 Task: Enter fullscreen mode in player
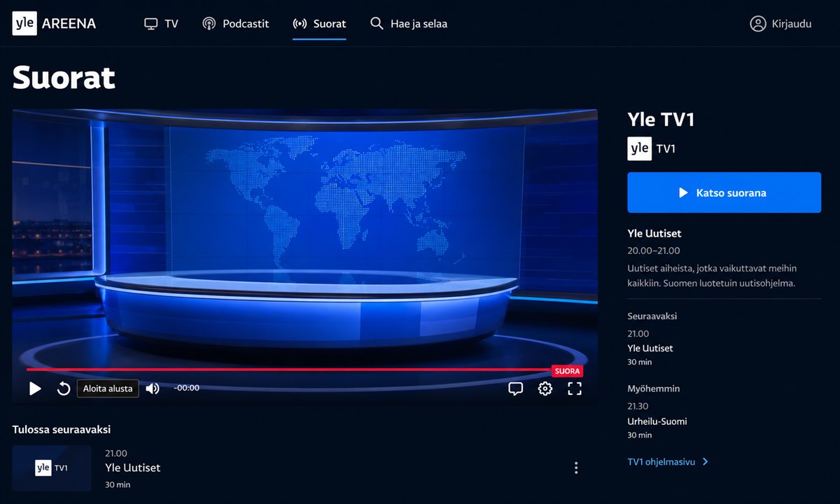tap(575, 388)
